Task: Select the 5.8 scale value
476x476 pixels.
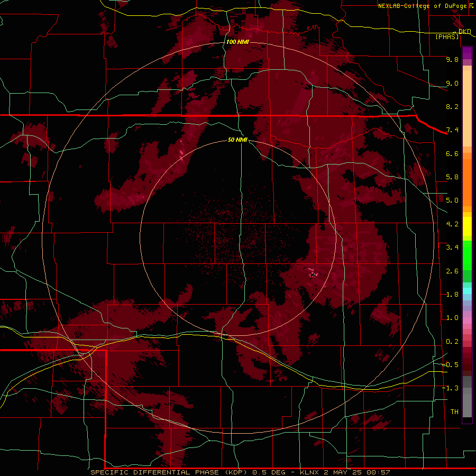Action: click(x=452, y=177)
